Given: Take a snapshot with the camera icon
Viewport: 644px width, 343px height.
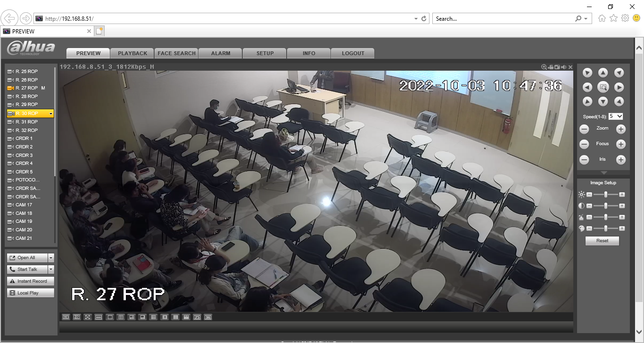Looking at the screenshot, I should point(557,67).
